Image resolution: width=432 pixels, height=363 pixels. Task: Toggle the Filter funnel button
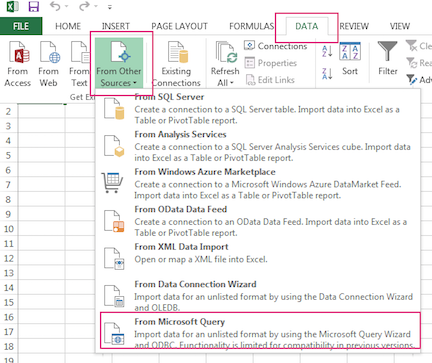(388, 59)
